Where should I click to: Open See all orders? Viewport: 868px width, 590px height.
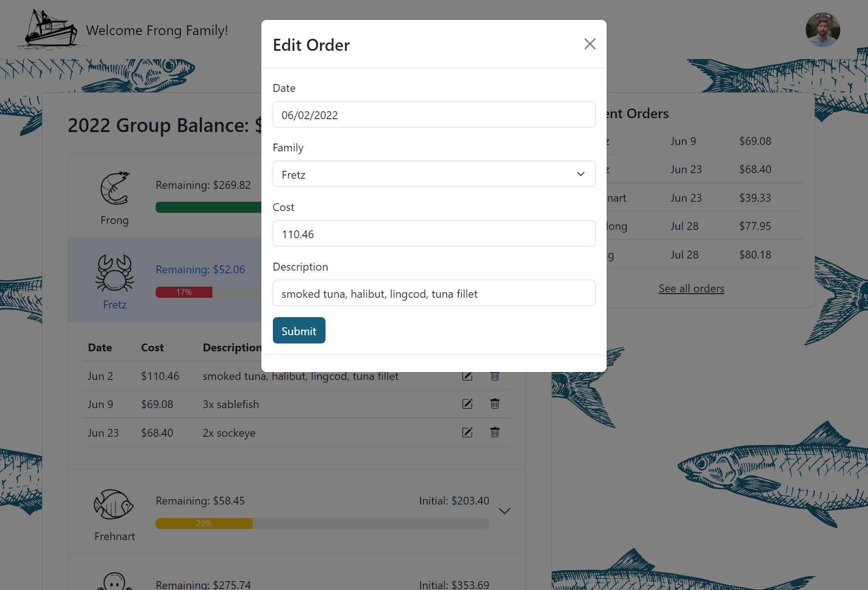pyautogui.click(x=691, y=288)
